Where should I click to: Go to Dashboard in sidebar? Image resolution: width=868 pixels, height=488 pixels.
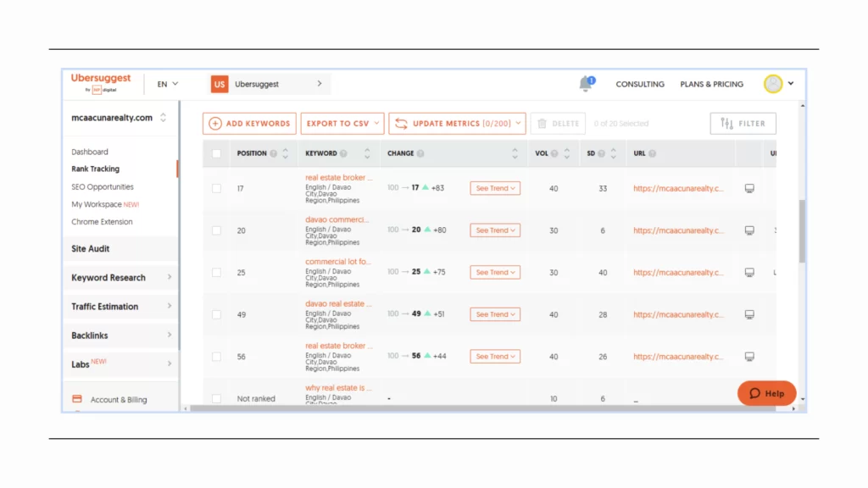click(x=90, y=152)
